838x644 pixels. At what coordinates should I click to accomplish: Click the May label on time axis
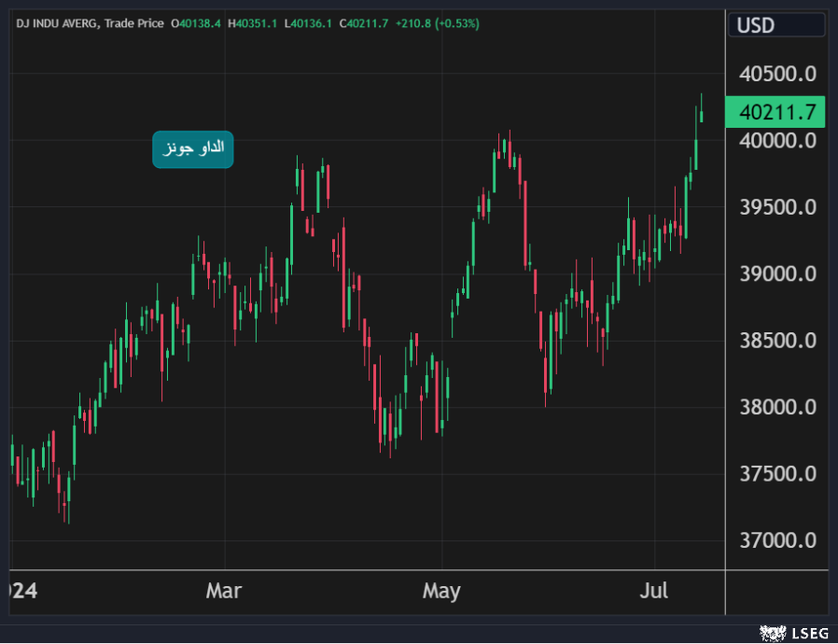441,592
